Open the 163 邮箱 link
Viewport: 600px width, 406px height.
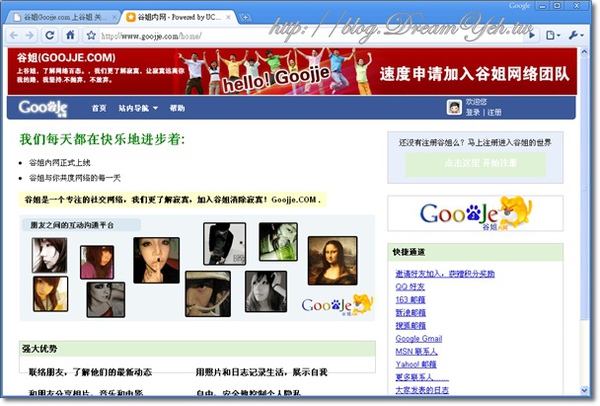click(411, 300)
